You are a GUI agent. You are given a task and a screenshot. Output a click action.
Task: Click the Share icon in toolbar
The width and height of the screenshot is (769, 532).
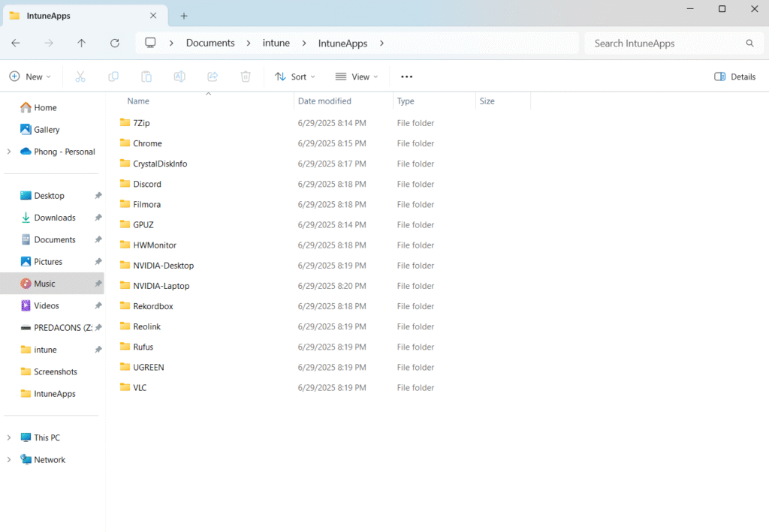tap(213, 77)
